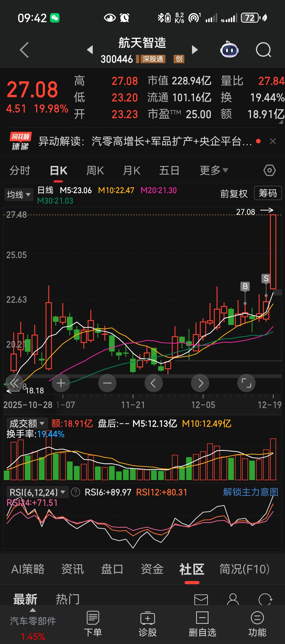The image size is (285, 644).
Task: Tap the S sell marker on chart
Action: 266,278
